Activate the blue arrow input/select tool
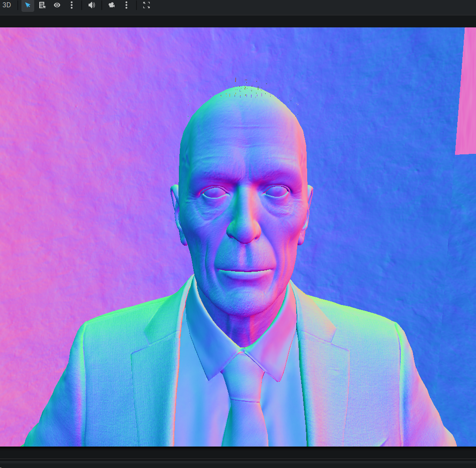 click(x=28, y=5)
